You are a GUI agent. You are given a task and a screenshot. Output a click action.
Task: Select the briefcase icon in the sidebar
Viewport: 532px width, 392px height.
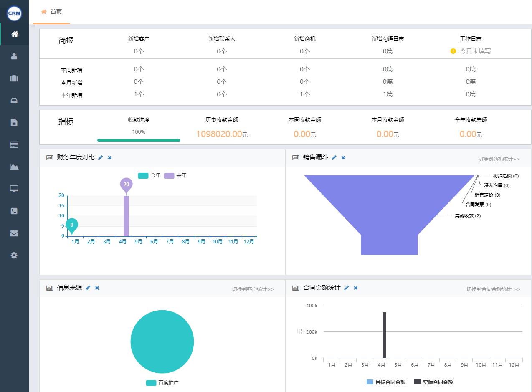tap(14, 78)
